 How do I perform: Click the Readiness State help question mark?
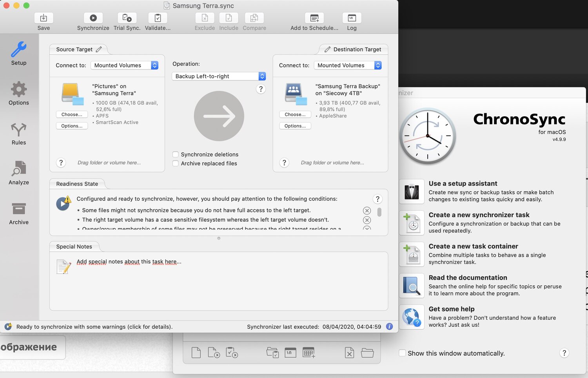coord(377,199)
